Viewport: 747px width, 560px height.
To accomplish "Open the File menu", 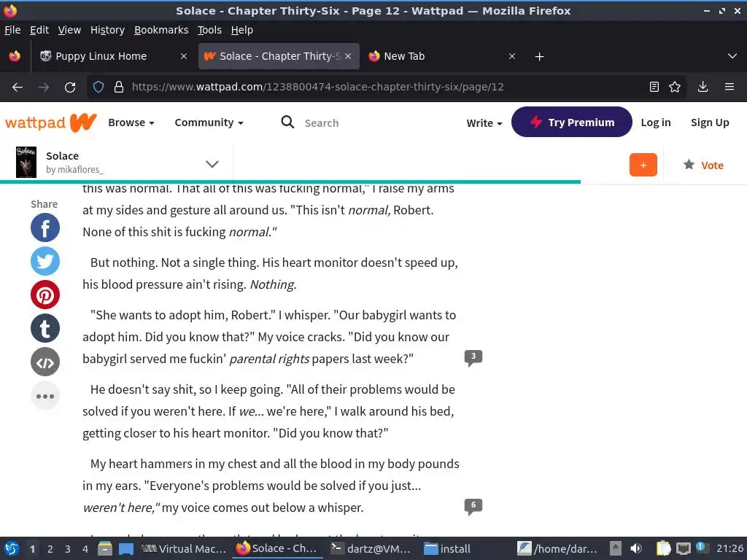I will coord(12,30).
